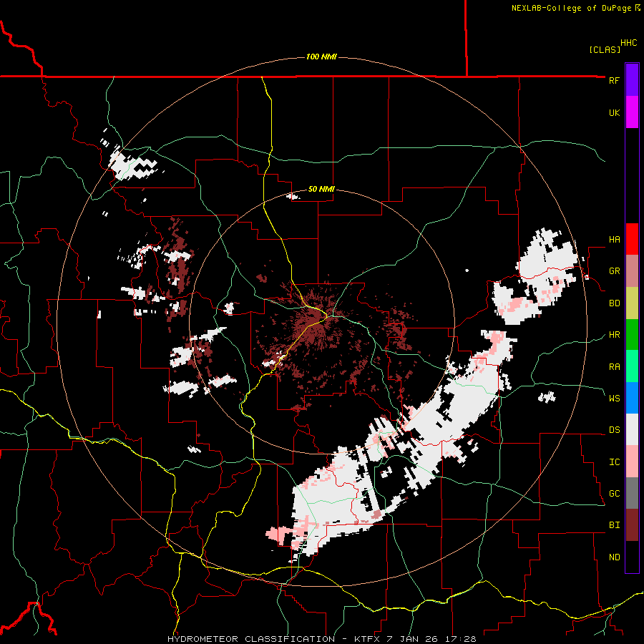
Task: Click the HA red legend swatch
Action: coord(632,239)
